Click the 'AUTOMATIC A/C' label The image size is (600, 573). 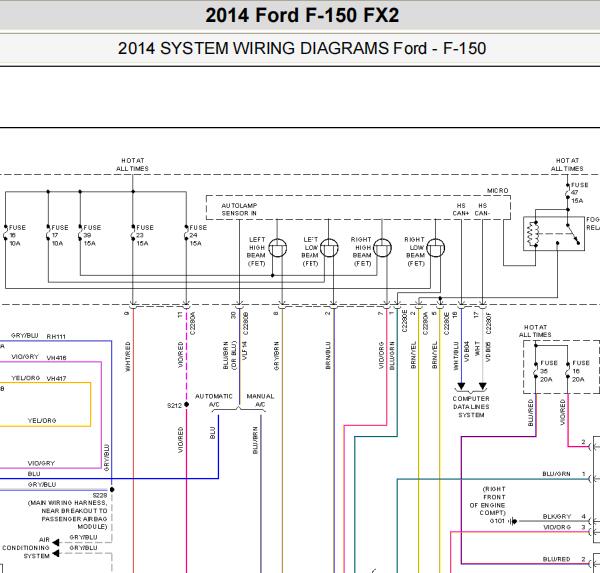[x=214, y=400]
